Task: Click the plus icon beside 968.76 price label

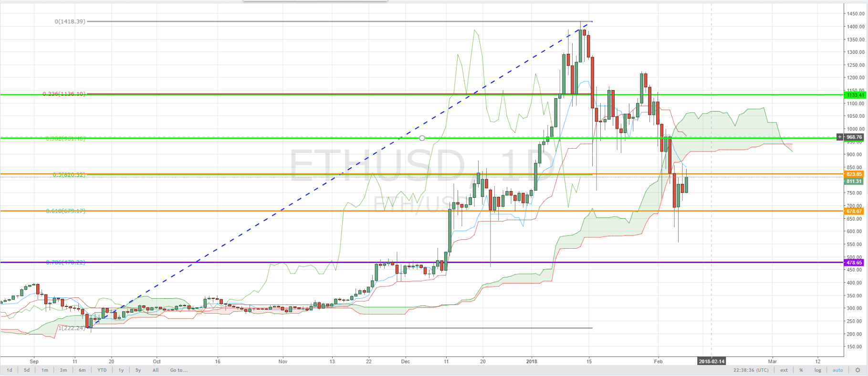Action: click(x=840, y=137)
